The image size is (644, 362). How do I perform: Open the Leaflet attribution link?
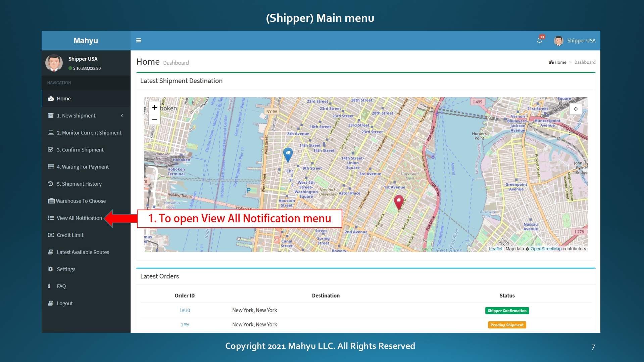(x=495, y=249)
